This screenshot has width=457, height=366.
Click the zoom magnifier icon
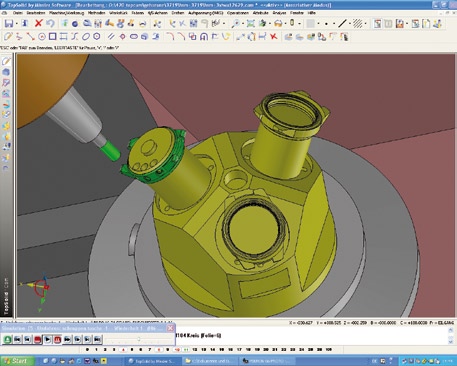pos(236,23)
